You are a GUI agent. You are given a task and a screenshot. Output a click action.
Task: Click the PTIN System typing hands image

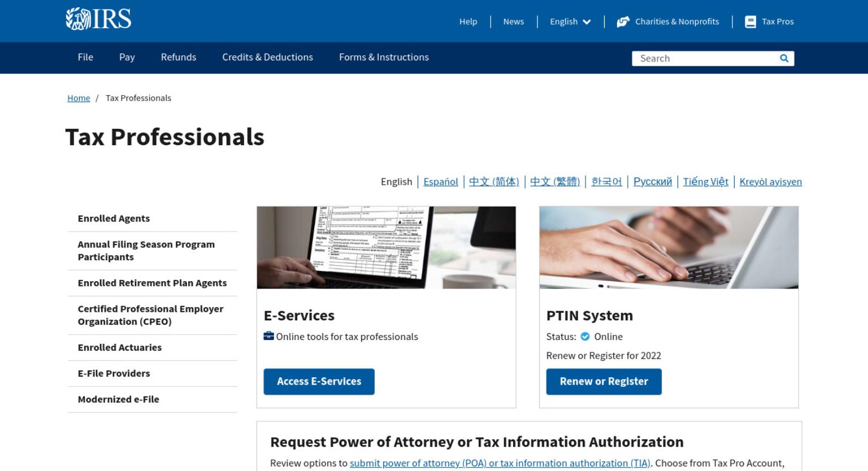pyautogui.click(x=669, y=247)
